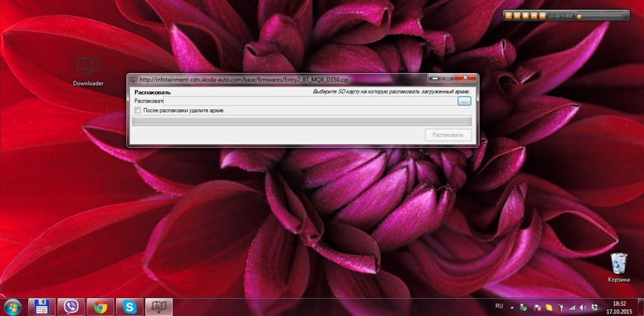Click the 'Выберите SD карту' instruction text

[391, 91]
